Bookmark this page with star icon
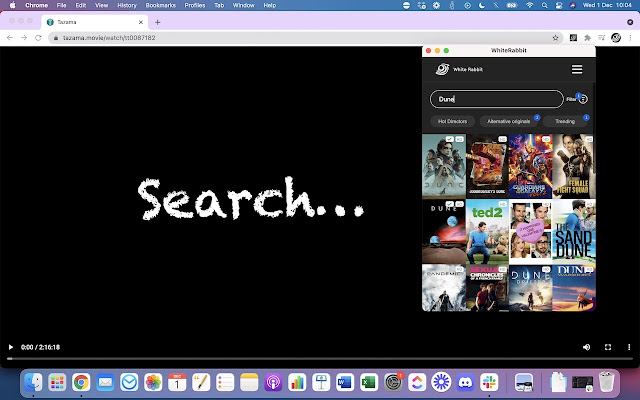This screenshot has width=640, height=400. (556, 37)
